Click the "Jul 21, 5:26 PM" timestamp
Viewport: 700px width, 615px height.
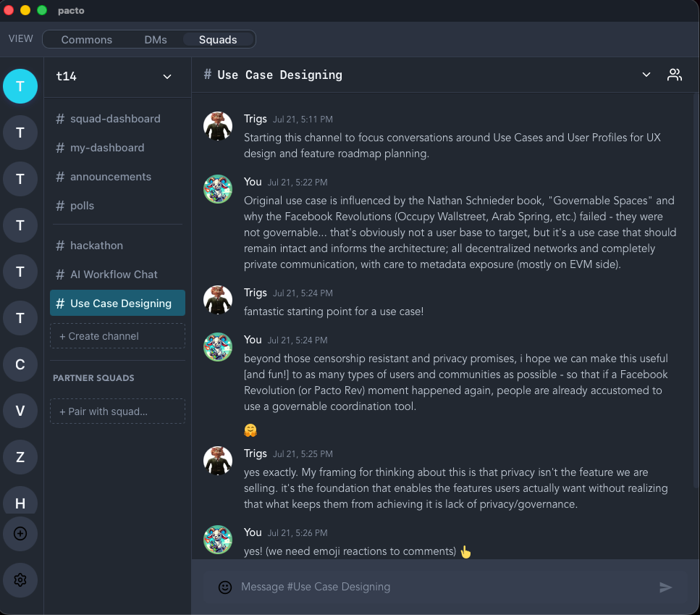(x=298, y=533)
